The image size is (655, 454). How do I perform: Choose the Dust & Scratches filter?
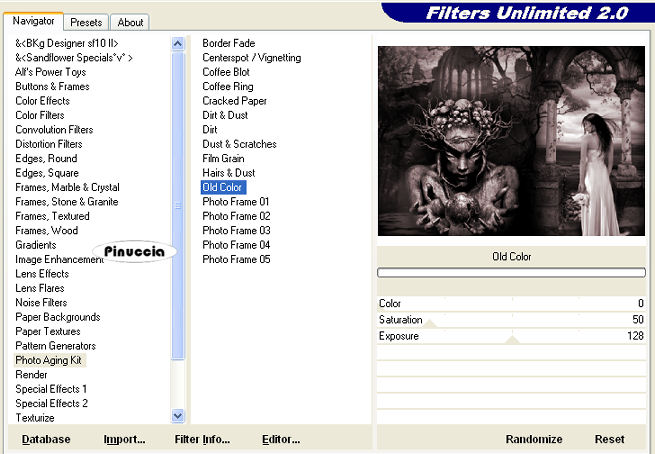[239, 144]
